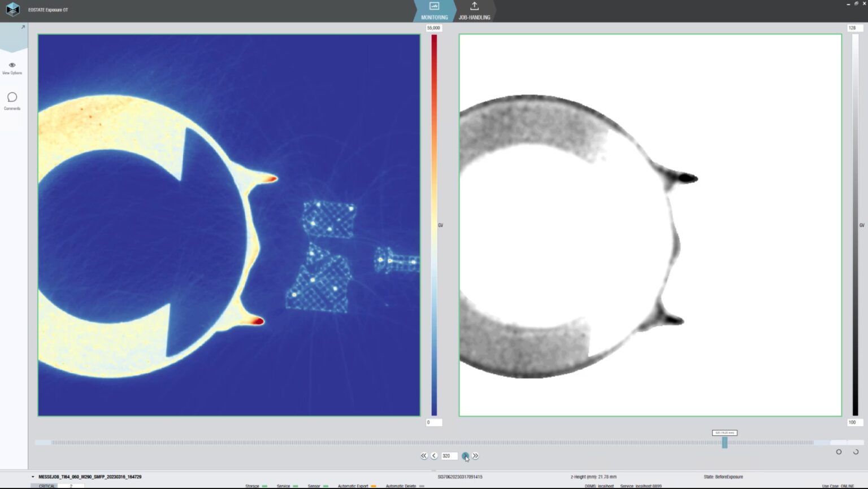
Task: Open the Comments panel
Action: tap(12, 101)
